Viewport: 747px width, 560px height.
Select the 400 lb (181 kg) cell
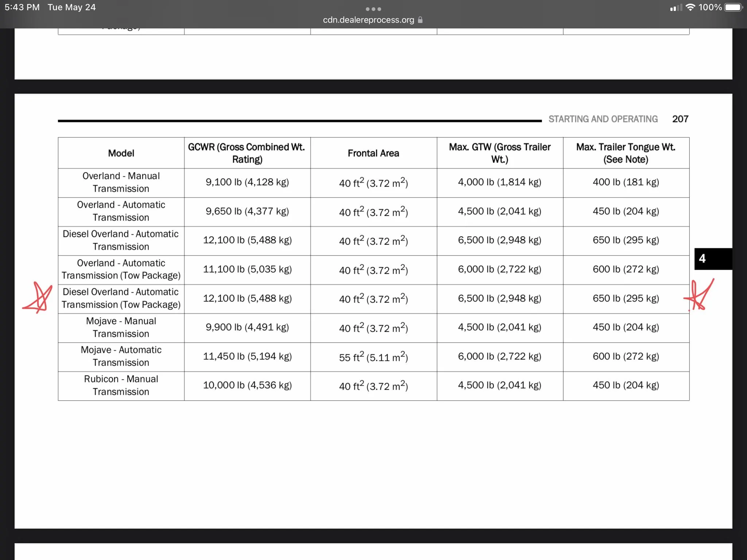coord(626,182)
